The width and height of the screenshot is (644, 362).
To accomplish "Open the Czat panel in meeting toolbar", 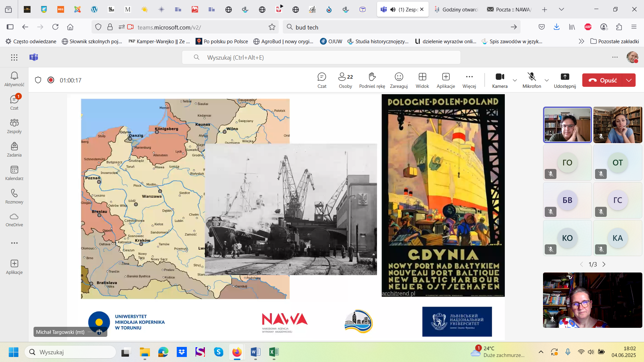I will coord(322,80).
